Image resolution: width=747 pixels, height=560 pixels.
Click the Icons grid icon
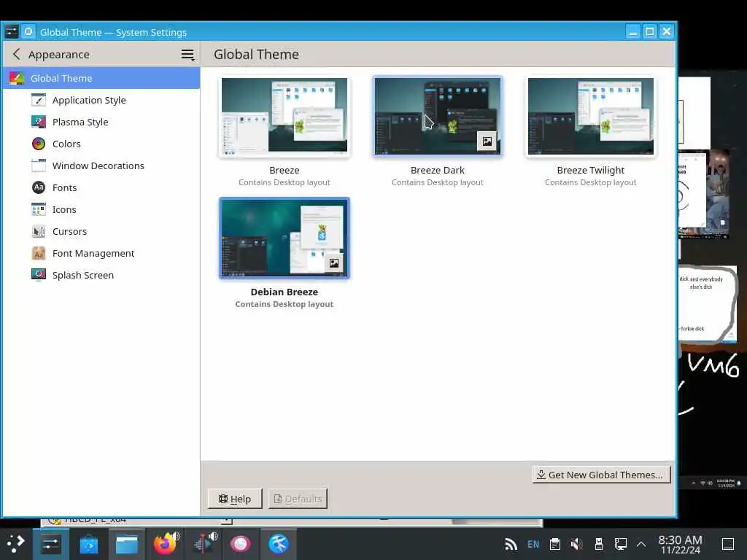(x=39, y=209)
